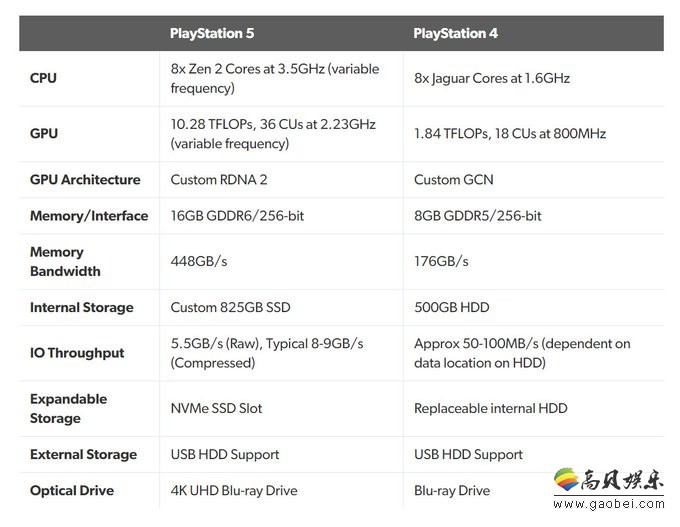Select the PlayStation 4 column header

455,33
